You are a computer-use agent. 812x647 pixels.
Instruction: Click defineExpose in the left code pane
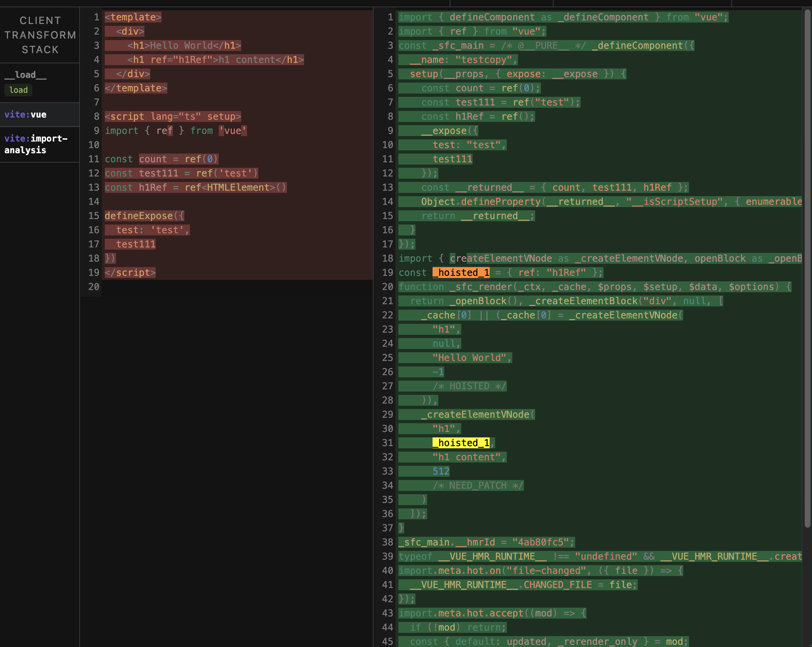[139, 216]
